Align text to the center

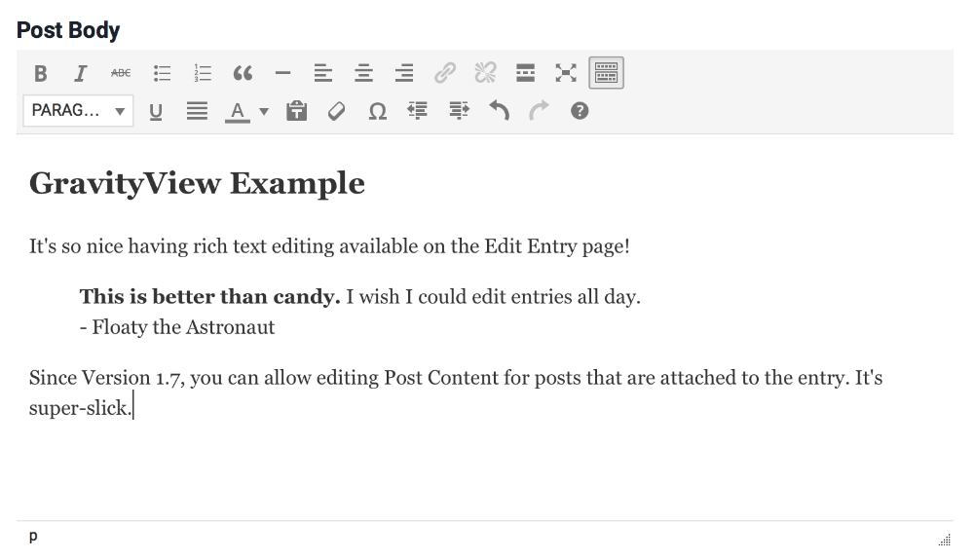[x=363, y=73]
